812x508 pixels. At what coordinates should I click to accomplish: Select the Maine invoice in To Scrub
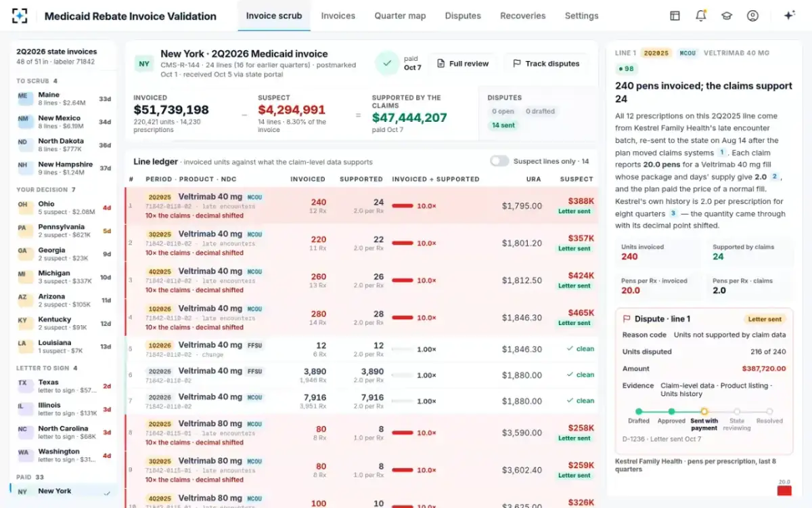(x=64, y=99)
